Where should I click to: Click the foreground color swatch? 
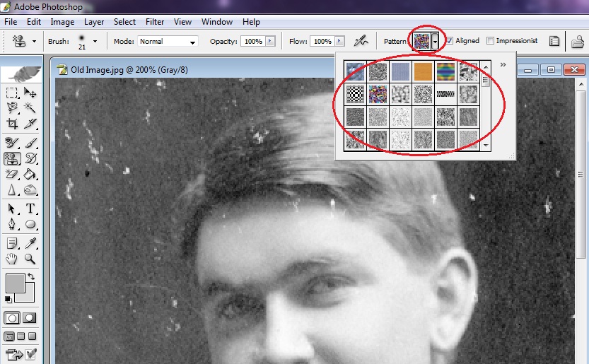[x=15, y=283]
